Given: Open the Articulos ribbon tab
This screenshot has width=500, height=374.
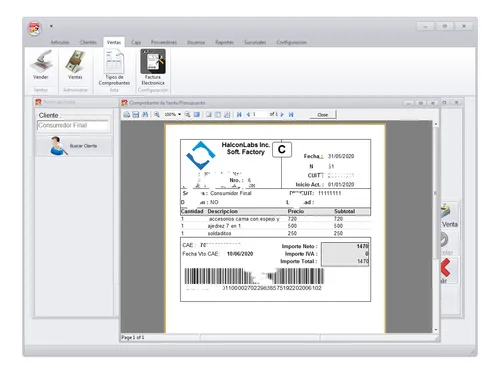Looking at the screenshot, I should pos(60,42).
